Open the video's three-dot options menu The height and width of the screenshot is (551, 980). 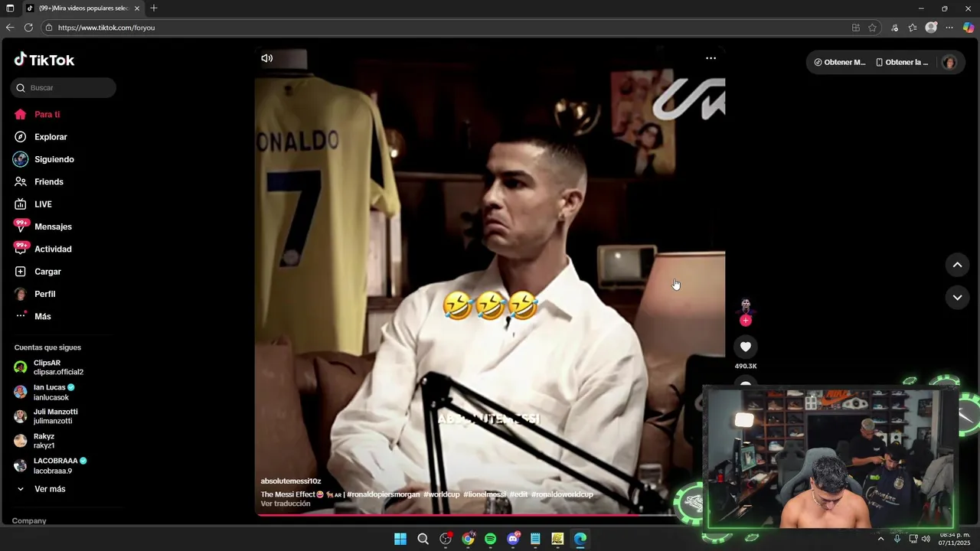pyautogui.click(x=710, y=58)
